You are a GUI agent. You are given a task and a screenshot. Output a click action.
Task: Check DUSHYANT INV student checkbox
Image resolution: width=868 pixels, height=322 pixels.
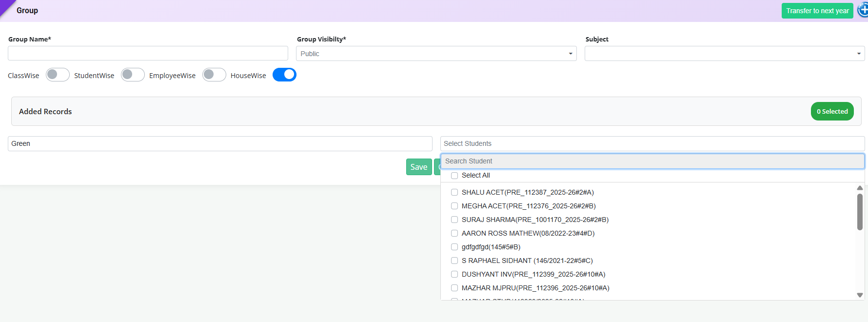point(454,274)
